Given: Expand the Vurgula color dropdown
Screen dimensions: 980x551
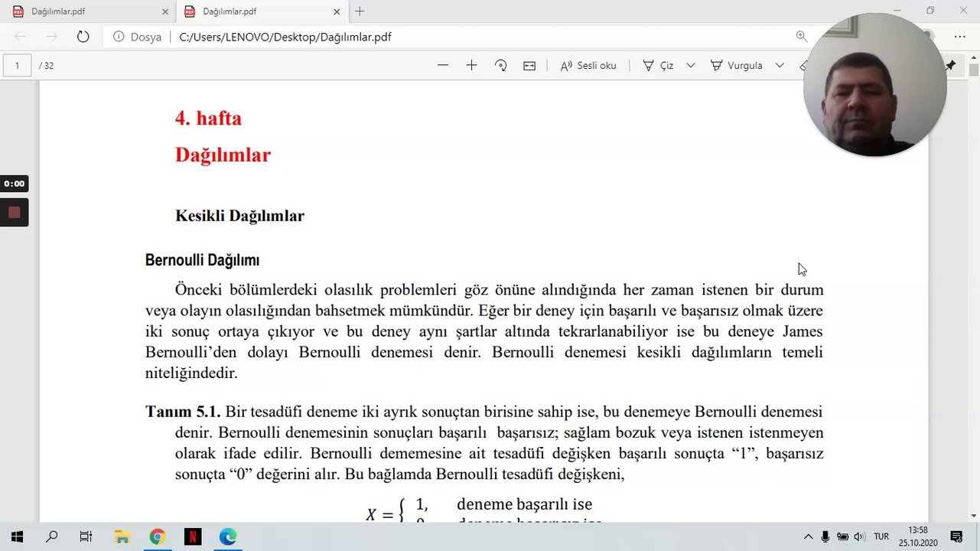Looking at the screenshot, I should click(x=780, y=66).
